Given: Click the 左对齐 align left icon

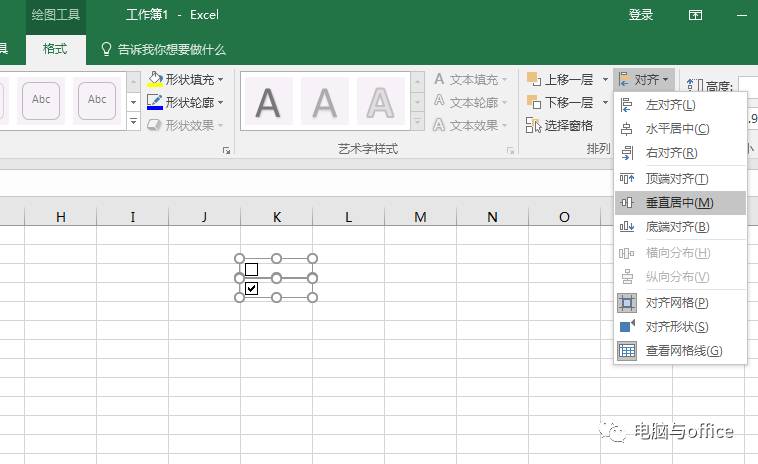Looking at the screenshot, I should tap(627, 105).
